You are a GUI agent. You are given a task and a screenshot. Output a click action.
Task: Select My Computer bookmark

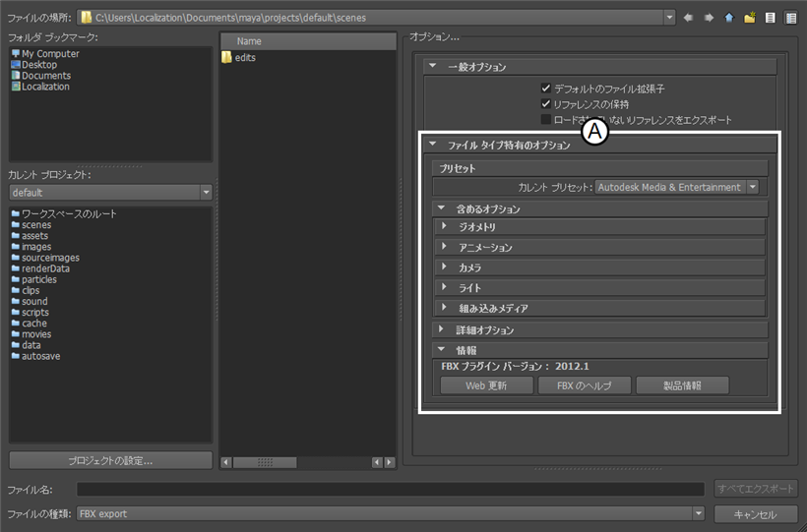coord(50,54)
